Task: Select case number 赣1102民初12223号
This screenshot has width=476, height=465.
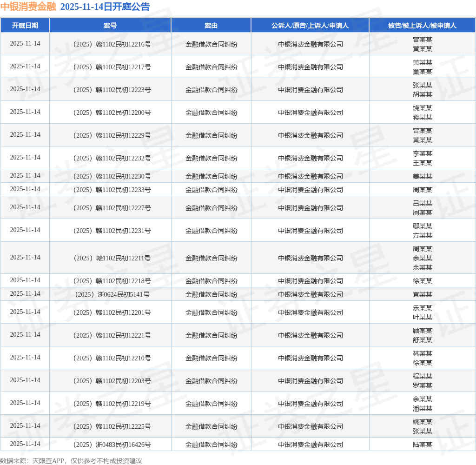Action: (112, 90)
